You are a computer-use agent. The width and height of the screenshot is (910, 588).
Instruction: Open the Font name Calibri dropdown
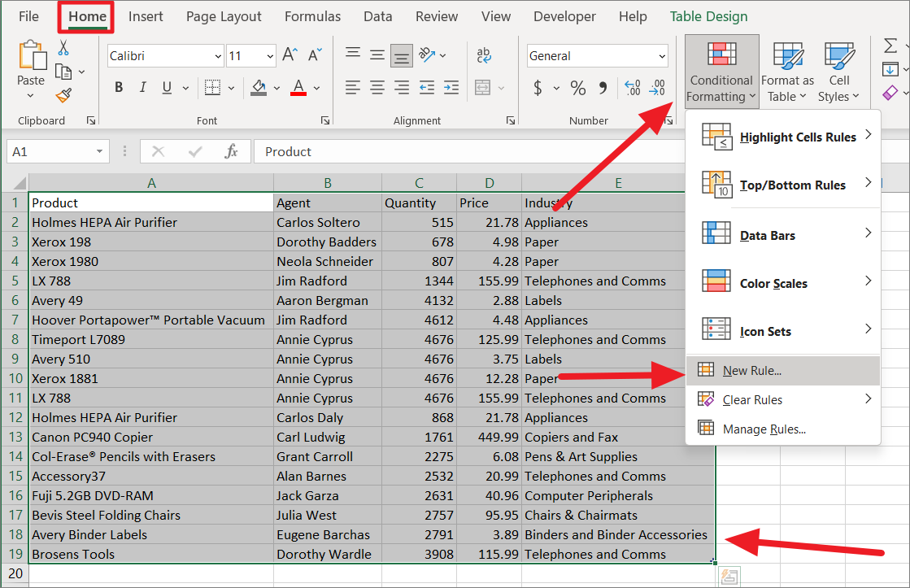(x=218, y=56)
